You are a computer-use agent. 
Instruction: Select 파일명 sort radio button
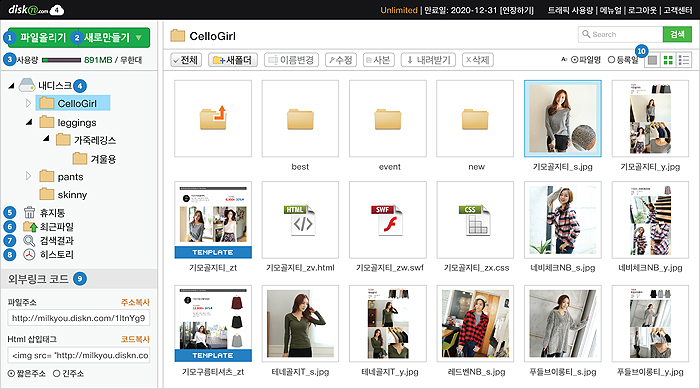click(x=575, y=60)
